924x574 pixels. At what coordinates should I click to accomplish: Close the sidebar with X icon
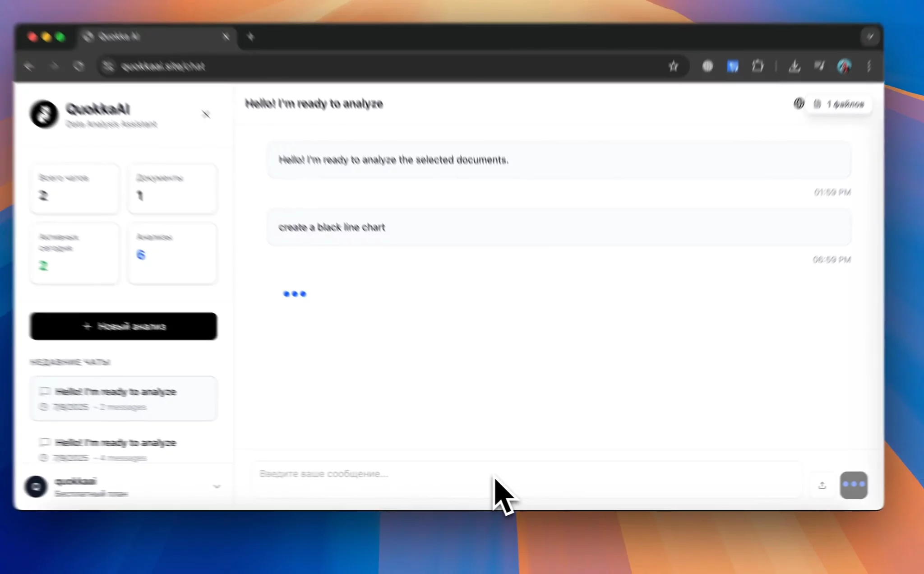(x=206, y=115)
